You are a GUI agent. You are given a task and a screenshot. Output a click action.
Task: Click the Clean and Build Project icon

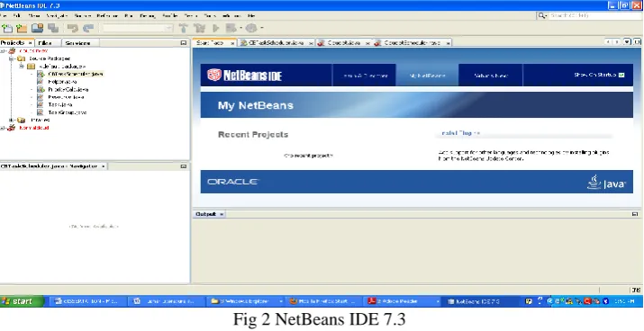tap(200, 28)
